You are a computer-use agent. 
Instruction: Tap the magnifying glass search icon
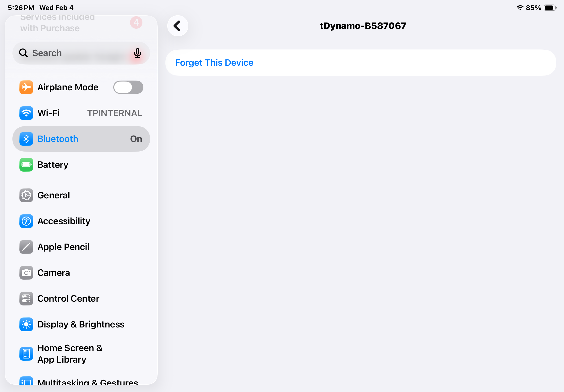tap(24, 53)
